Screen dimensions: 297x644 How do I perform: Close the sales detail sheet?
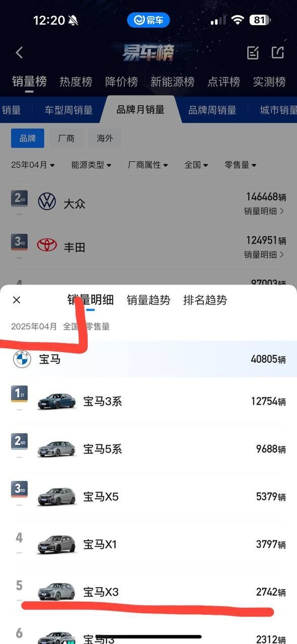[17, 300]
